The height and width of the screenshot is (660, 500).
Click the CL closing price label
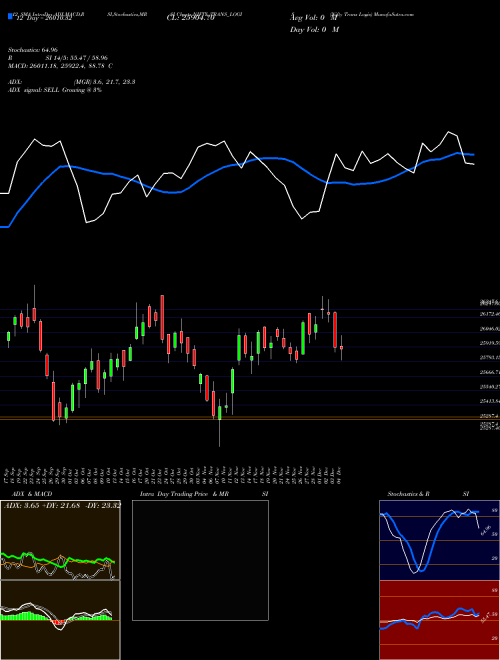[191, 19]
